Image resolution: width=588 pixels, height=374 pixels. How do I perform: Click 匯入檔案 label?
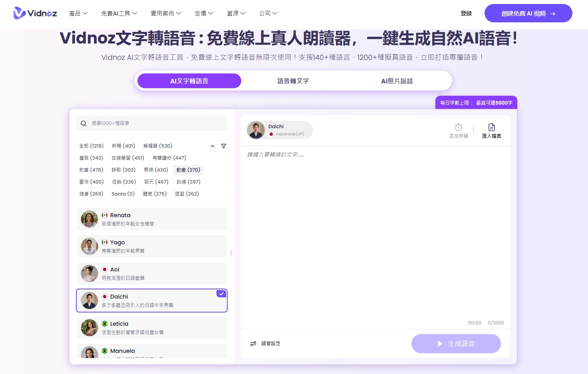pyautogui.click(x=492, y=136)
